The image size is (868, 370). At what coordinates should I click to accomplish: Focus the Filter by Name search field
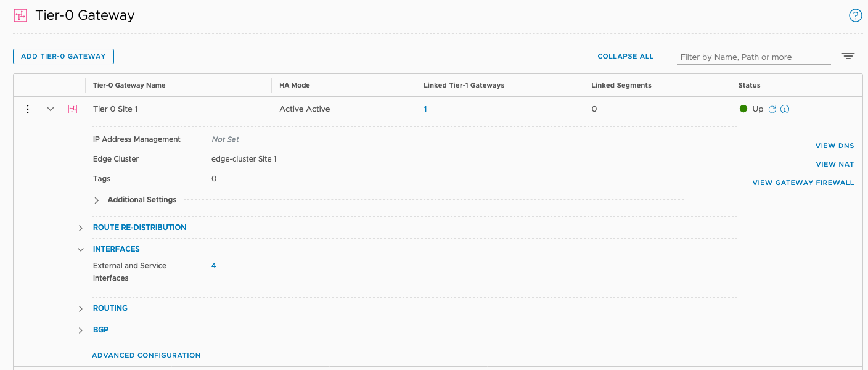click(x=753, y=57)
